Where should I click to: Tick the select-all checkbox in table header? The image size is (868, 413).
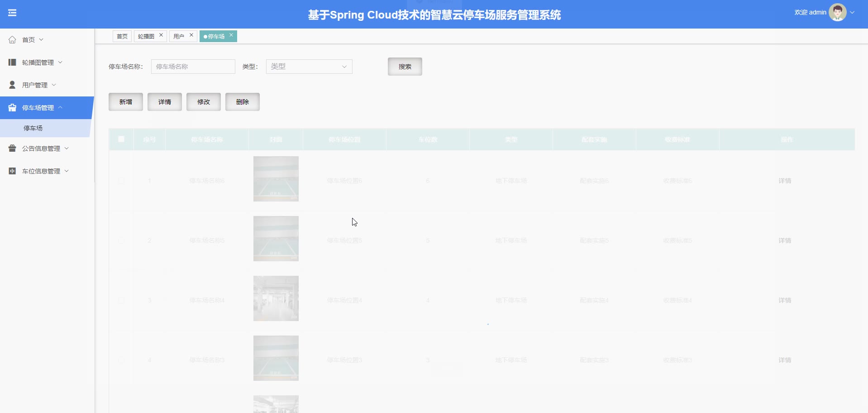point(121,139)
